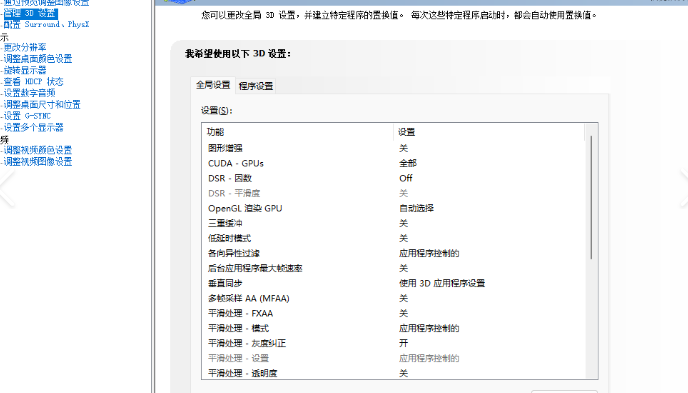Open the 使用 3D 应用程序设置 value for 垂直同步
This screenshot has width=688, height=393.
point(442,283)
